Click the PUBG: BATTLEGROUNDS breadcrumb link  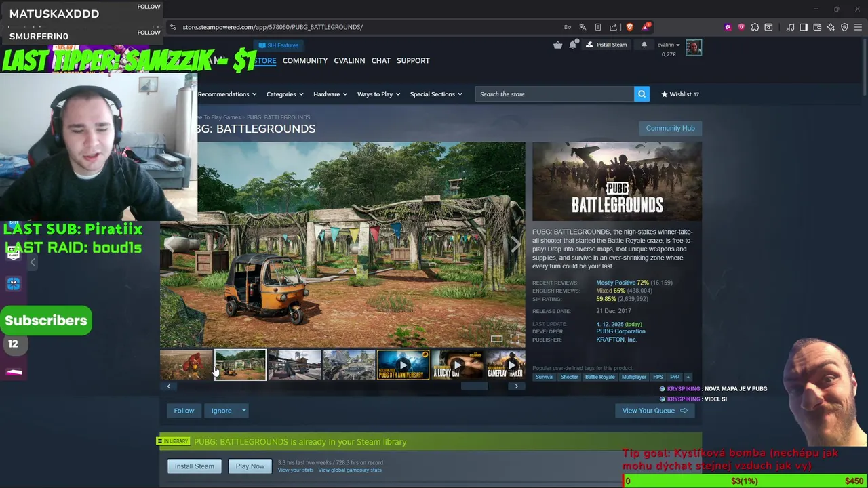click(278, 117)
